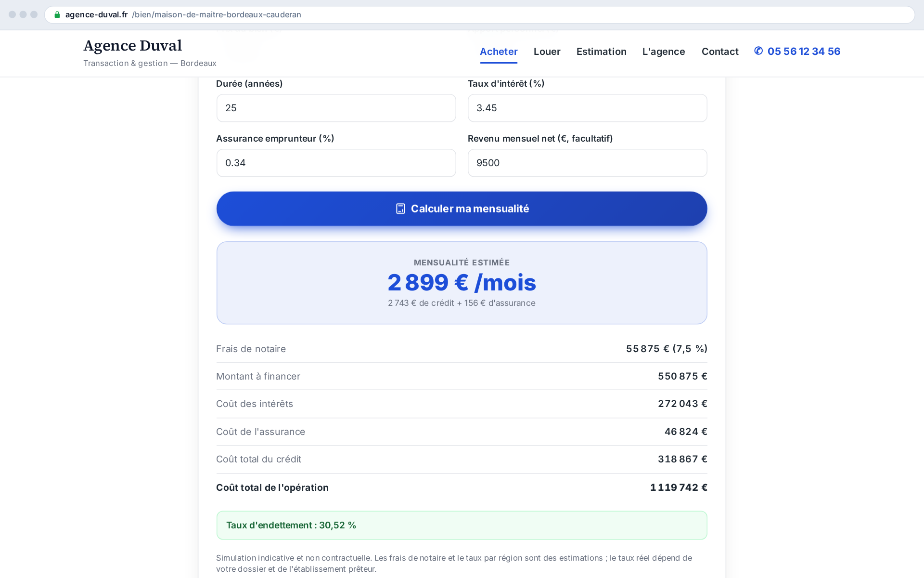Click the MENSUALITÉ ESTIMÉE heading
This screenshot has height=578, width=924.
(462, 263)
